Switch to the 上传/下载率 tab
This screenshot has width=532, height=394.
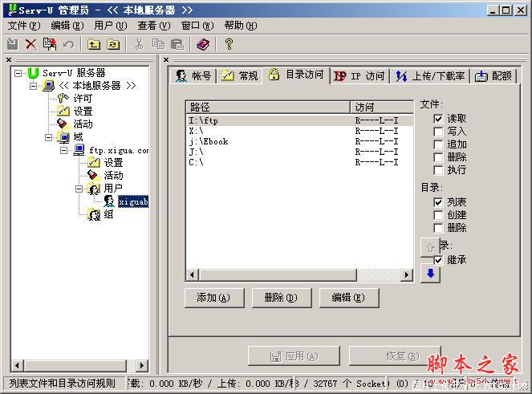tap(430, 76)
